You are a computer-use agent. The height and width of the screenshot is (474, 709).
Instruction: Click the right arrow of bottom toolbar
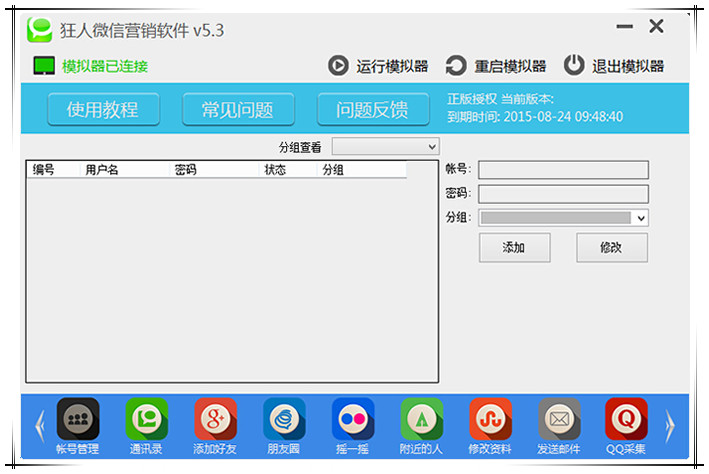coord(670,426)
